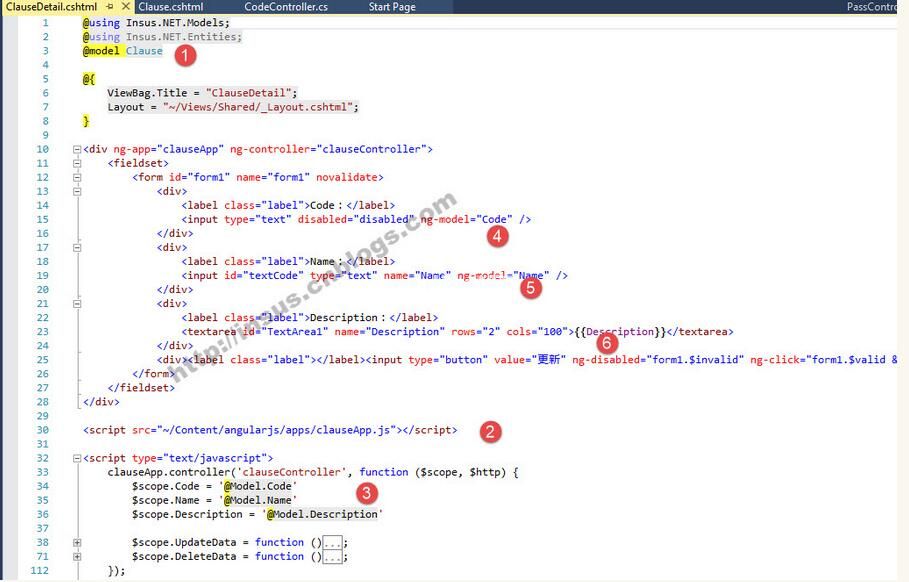Click the collapsed ellipsis box after DeleteData function
The height and width of the screenshot is (582, 909).
[332, 557]
